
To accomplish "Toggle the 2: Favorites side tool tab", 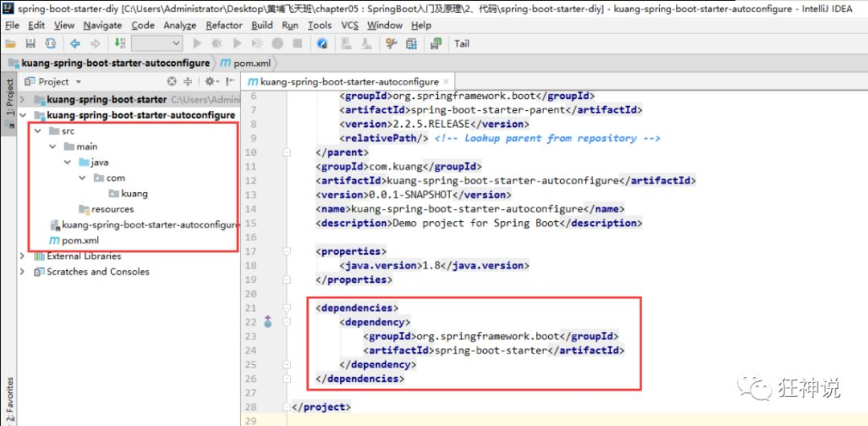I will (x=10, y=401).
